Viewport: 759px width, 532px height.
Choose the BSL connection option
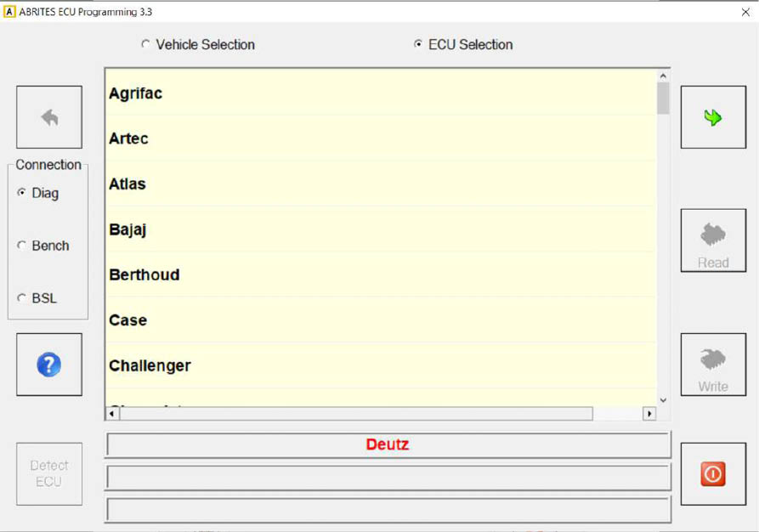tap(22, 298)
